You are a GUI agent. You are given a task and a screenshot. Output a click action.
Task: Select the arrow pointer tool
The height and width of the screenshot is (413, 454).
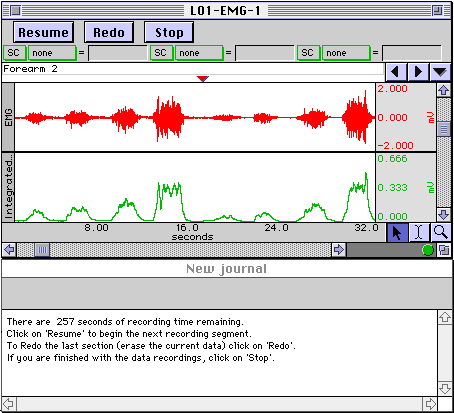point(397,233)
